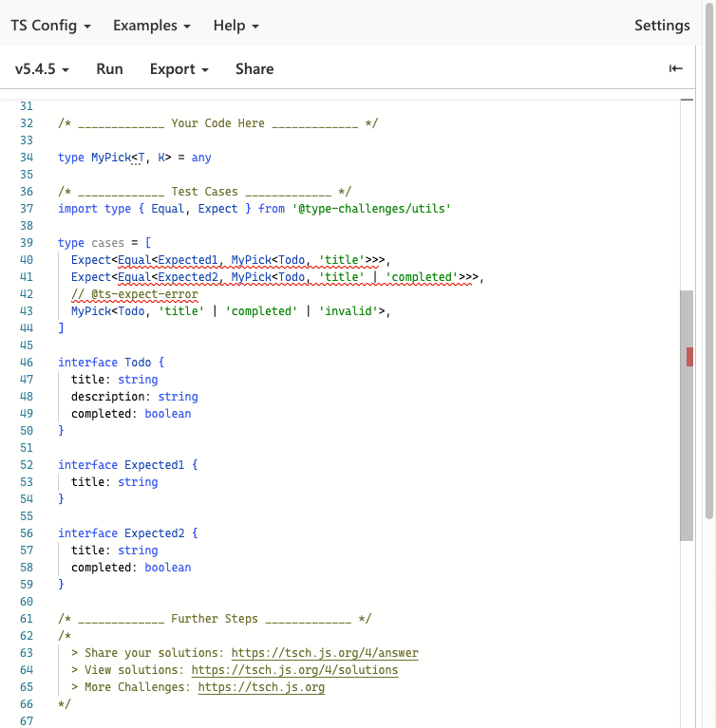716x728 pixels.
Task: Place cursor on 'any' in line 34
Action: pos(201,158)
